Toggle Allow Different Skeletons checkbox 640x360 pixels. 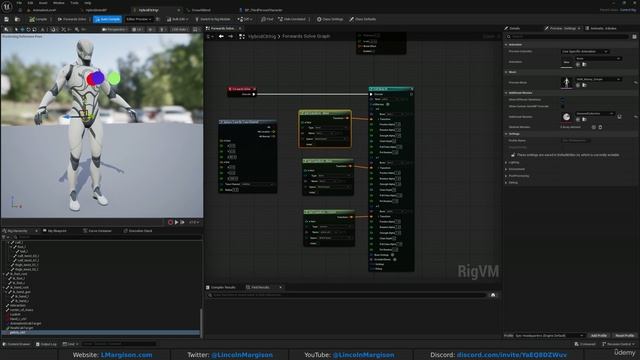point(563,100)
